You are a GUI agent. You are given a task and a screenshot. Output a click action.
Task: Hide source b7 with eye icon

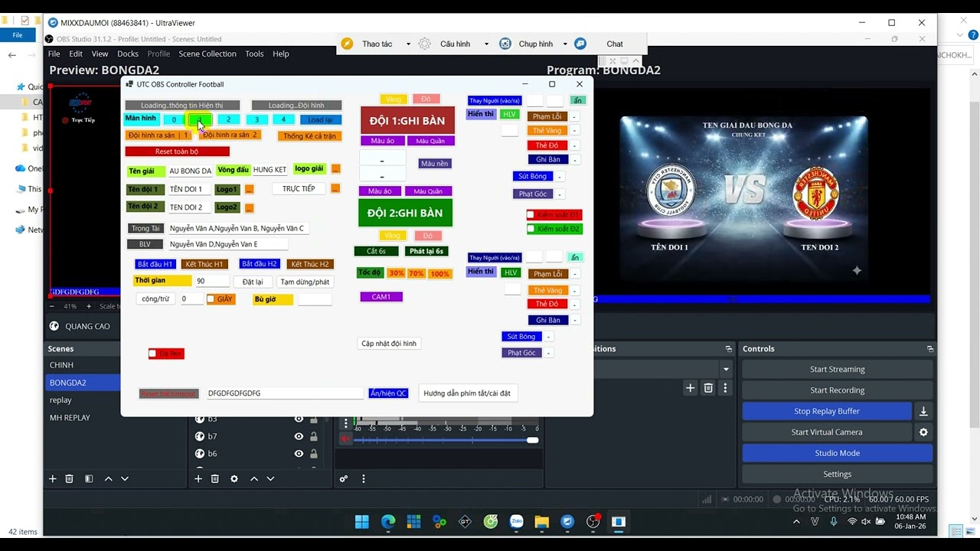[299, 436]
